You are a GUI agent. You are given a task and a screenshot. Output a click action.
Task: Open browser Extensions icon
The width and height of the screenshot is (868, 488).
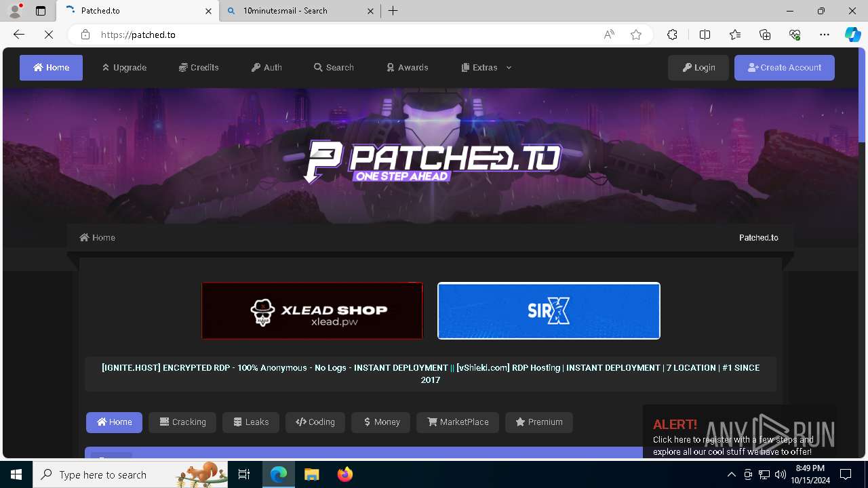click(672, 35)
